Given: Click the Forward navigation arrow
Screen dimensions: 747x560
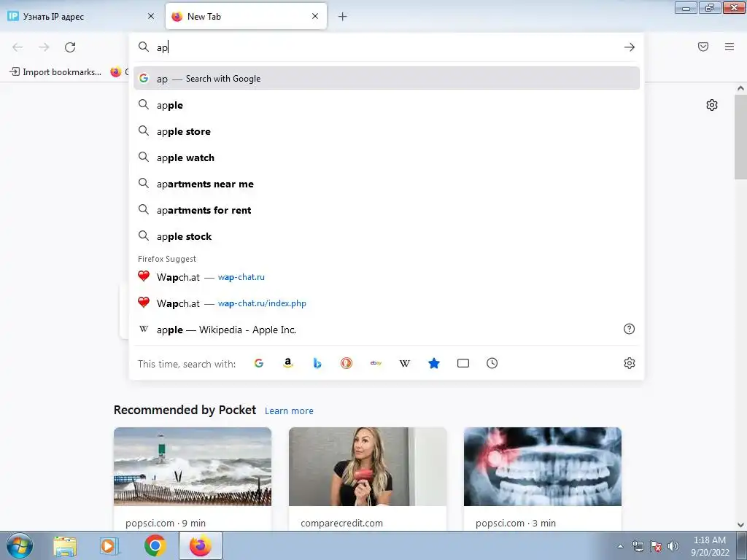Looking at the screenshot, I should pyautogui.click(x=44, y=47).
